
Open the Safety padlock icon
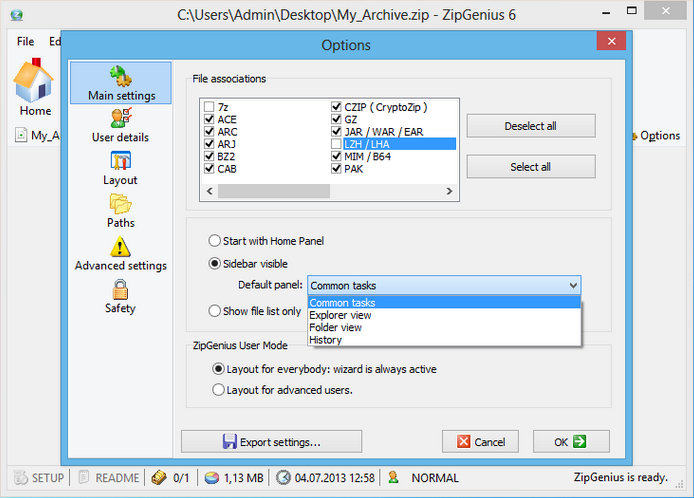click(120, 290)
